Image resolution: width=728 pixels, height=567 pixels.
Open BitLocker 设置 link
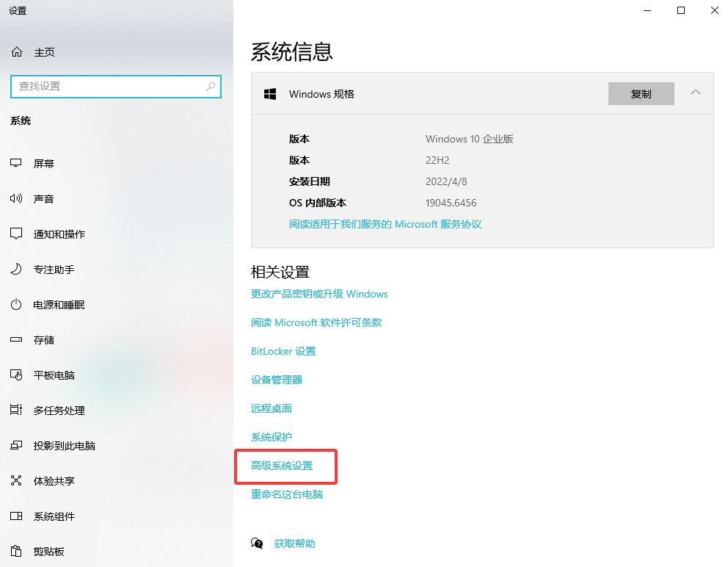pyautogui.click(x=283, y=351)
